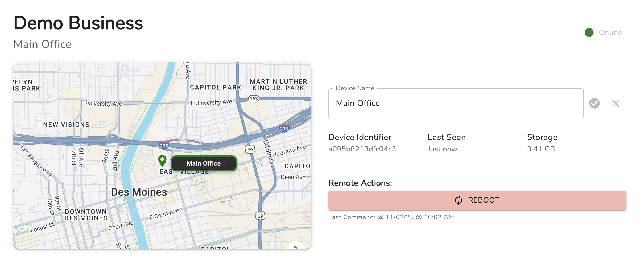Click the green map location pin

(162, 160)
